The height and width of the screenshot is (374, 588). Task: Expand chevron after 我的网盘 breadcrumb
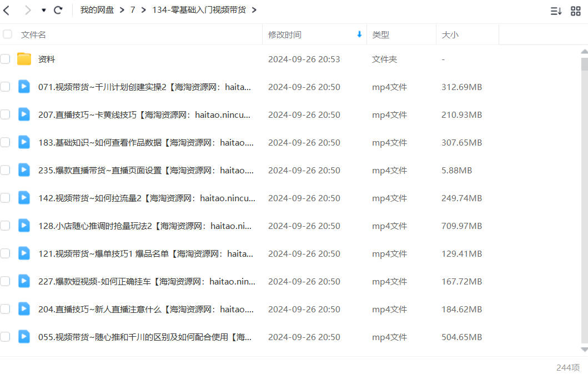pyautogui.click(x=122, y=10)
